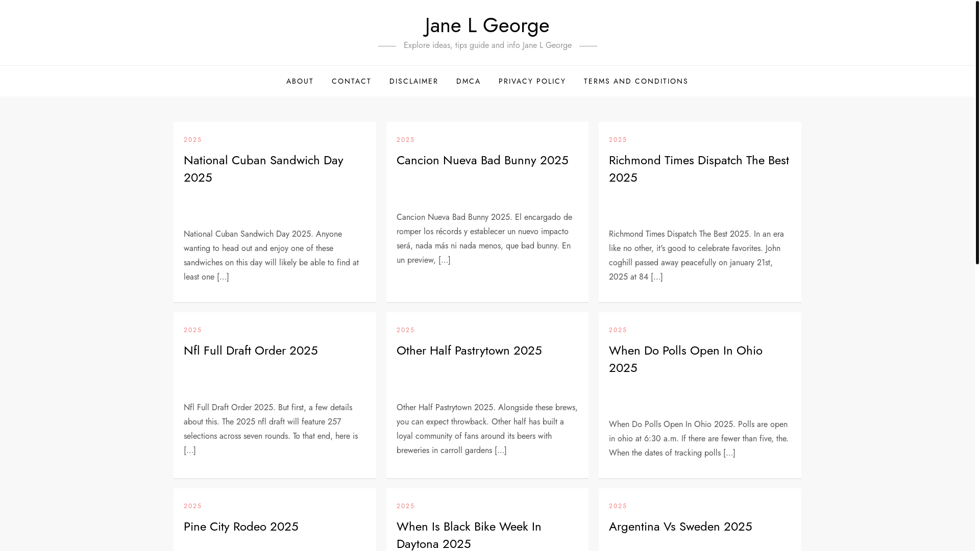Open Terms and Conditions page

point(635,81)
